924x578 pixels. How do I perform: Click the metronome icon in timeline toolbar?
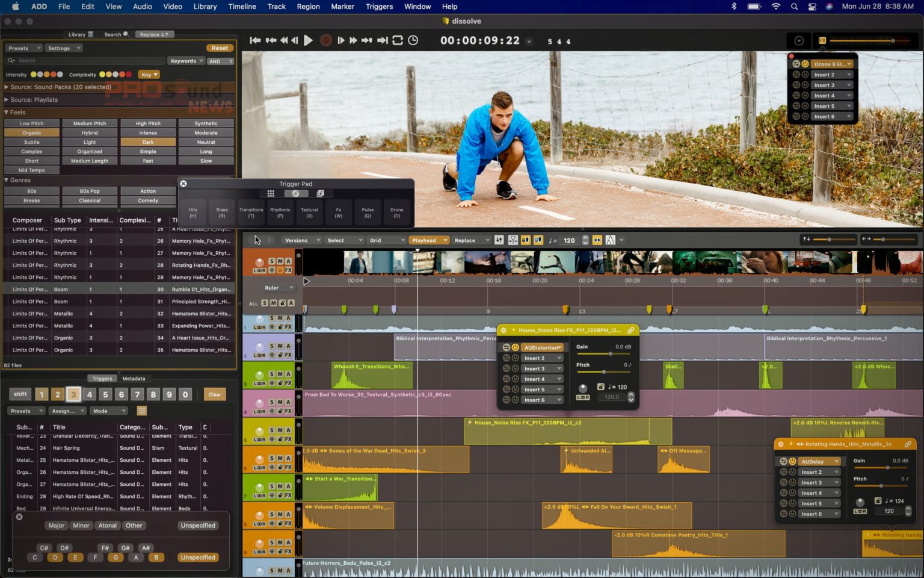pyautogui.click(x=610, y=240)
